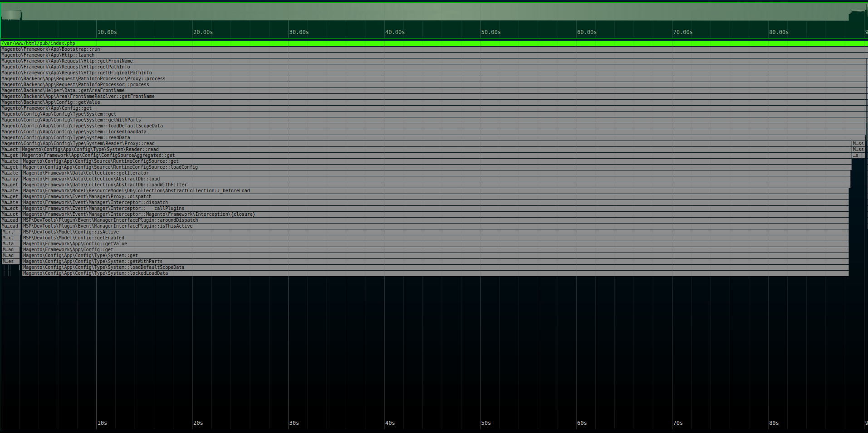Image resolution: width=868 pixels, height=433 pixels.
Task: Click the System::readData call bar
Action: 433,138
